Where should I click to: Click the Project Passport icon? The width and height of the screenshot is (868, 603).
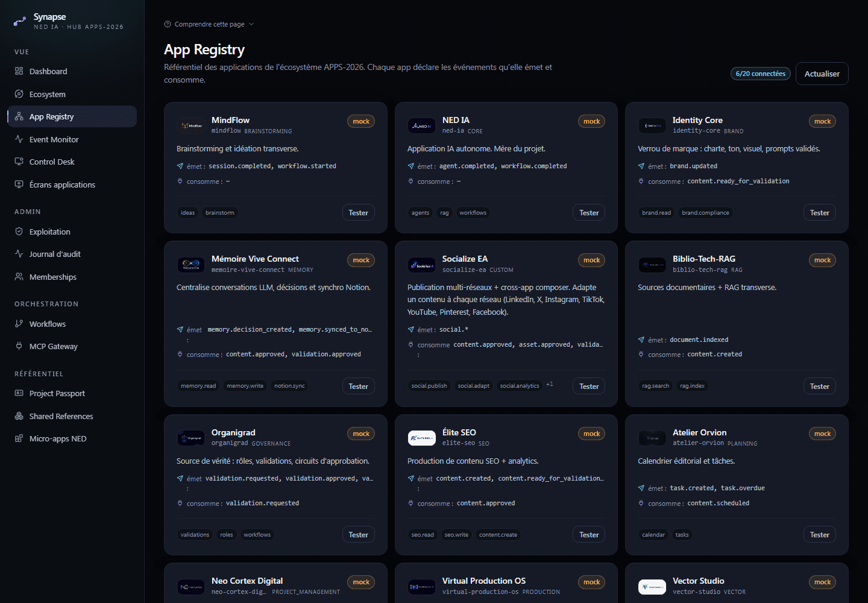(19, 393)
